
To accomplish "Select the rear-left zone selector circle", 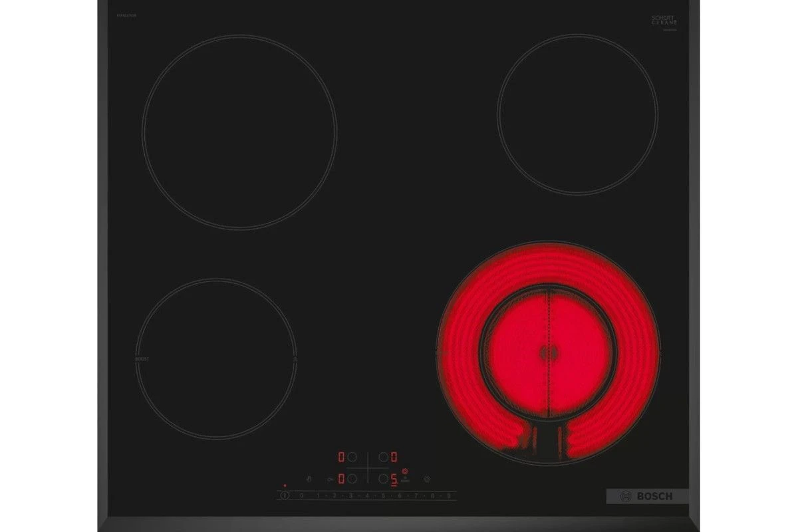I will (352, 458).
